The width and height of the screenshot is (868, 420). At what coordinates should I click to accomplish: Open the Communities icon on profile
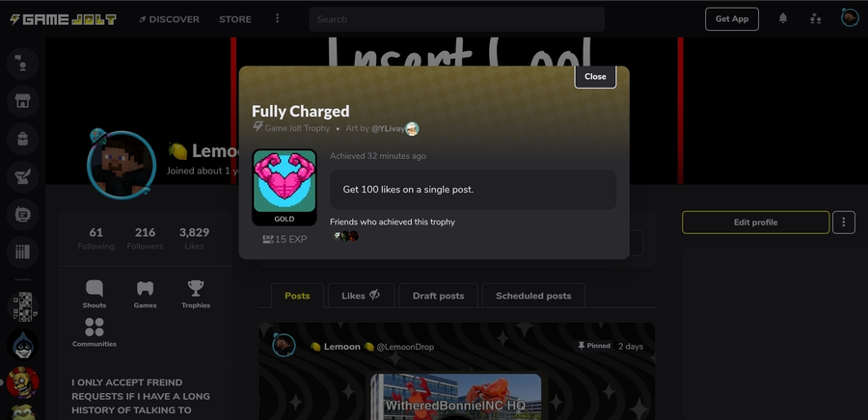tap(95, 332)
